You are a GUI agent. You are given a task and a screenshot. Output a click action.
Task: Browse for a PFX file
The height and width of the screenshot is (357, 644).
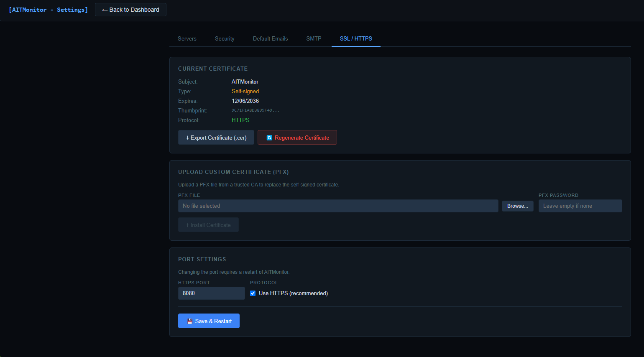coord(518,206)
